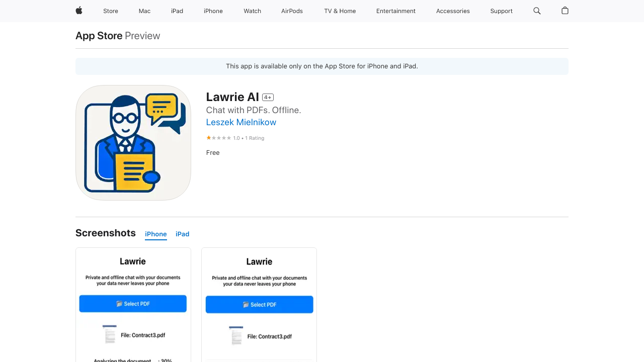Open the AirPods menu
This screenshot has width=644, height=362.
click(x=292, y=11)
